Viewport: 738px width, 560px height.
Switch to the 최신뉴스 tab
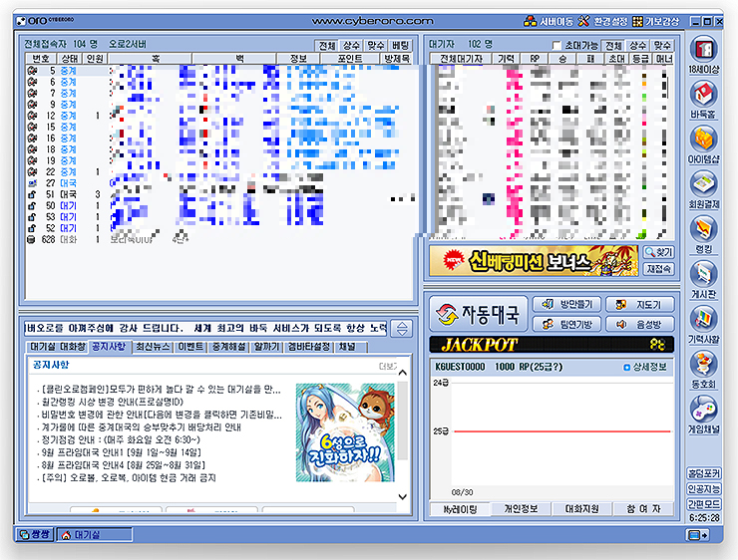[153, 347]
